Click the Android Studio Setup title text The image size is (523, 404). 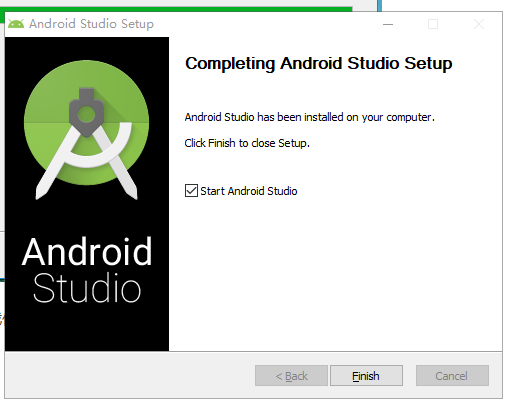tap(91, 24)
